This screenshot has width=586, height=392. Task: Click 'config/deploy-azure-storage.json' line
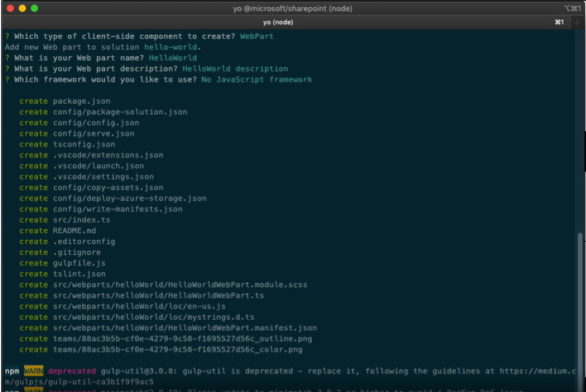pos(130,199)
